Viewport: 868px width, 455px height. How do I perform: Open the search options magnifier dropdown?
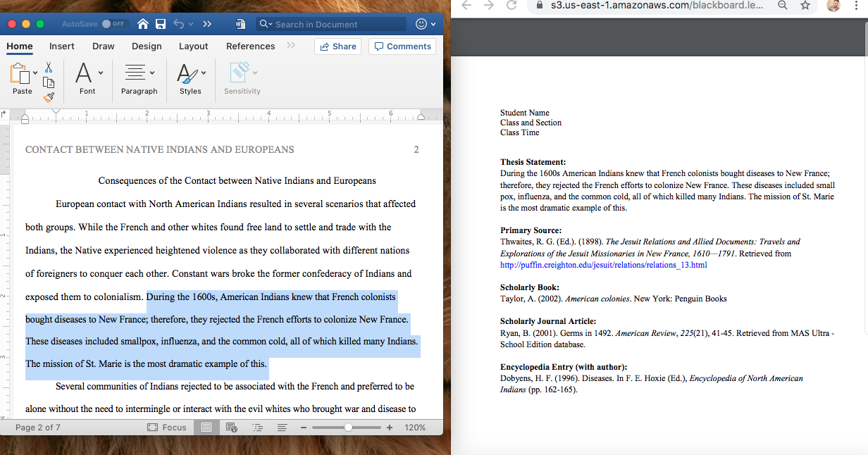pos(266,24)
